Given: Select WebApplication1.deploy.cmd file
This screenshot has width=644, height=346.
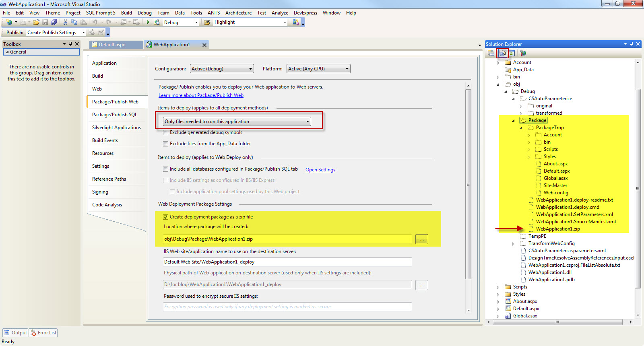Looking at the screenshot, I should (x=568, y=207).
